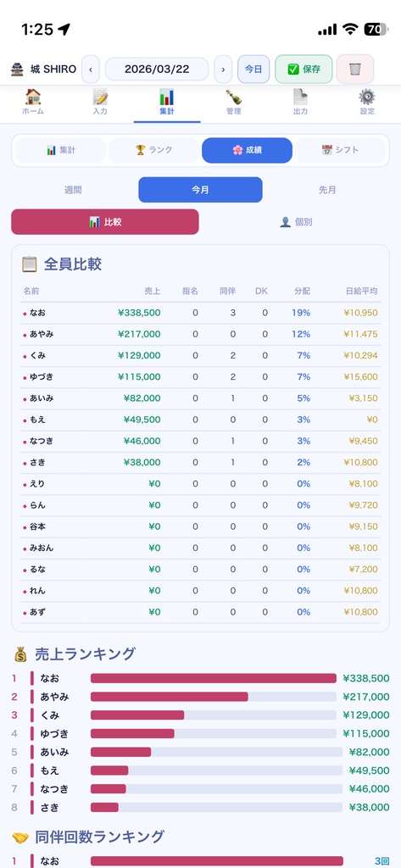Switch to the シフト calendar sub-tab
Image resolution: width=401 pixels, height=868 pixels.
340,150
